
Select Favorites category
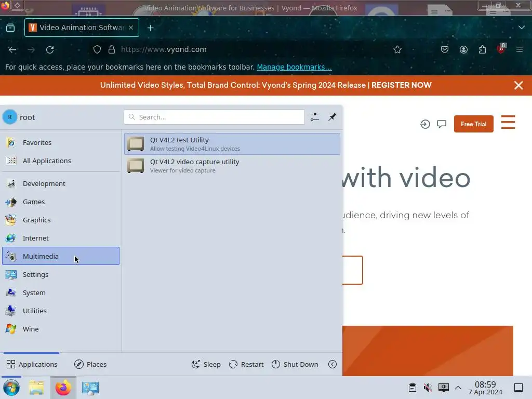pyautogui.click(x=61, y=142)
